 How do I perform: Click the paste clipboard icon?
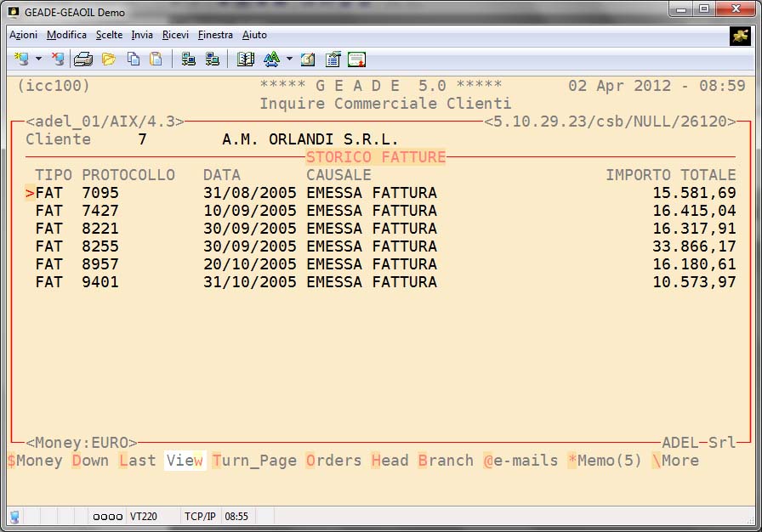point(156,59)
